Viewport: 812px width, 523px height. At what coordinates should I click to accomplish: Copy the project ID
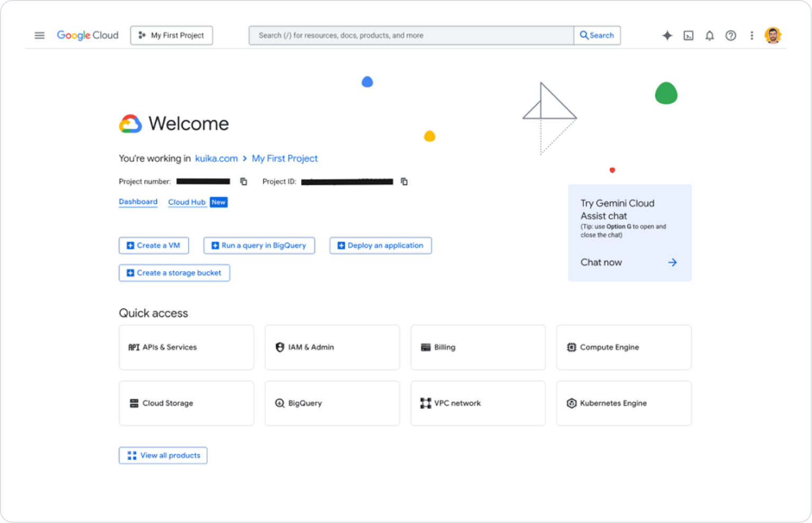(x=404, y=182)
